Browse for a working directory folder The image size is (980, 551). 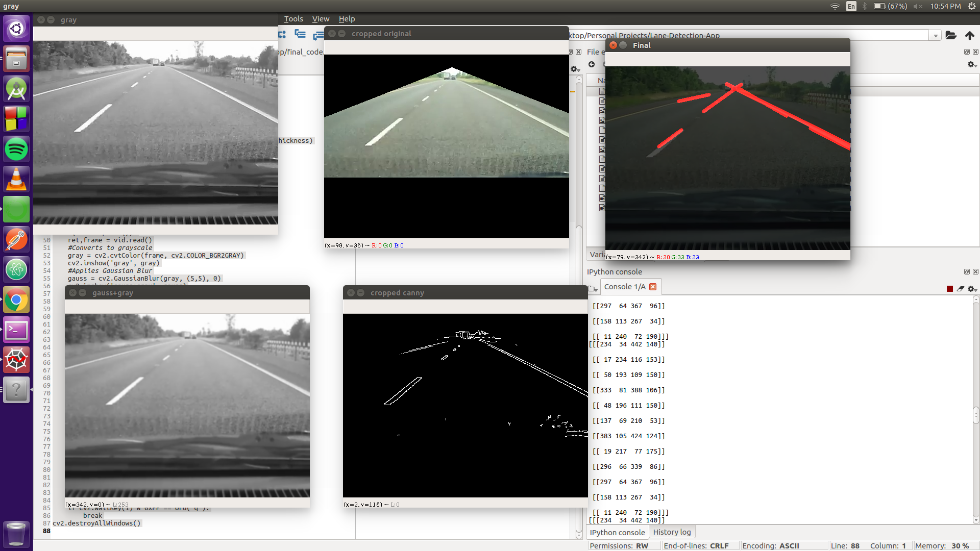[x=951, y=35]
